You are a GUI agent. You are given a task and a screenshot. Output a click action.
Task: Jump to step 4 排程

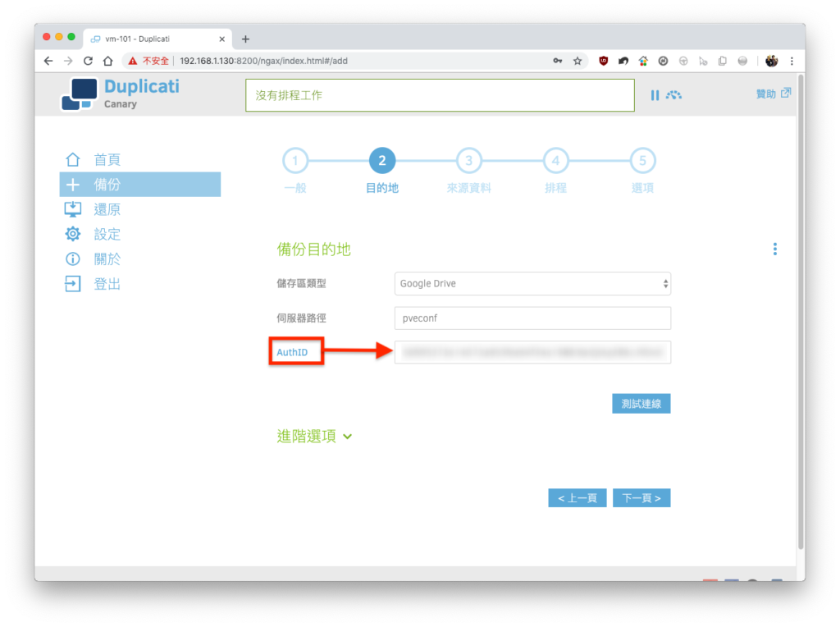(x=555, y=161)
